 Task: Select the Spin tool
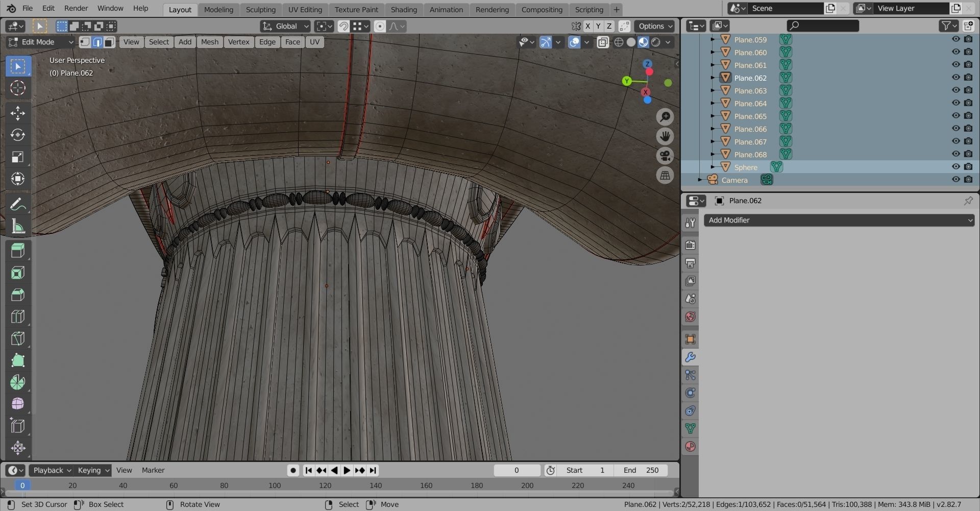[x=18, y=382]
